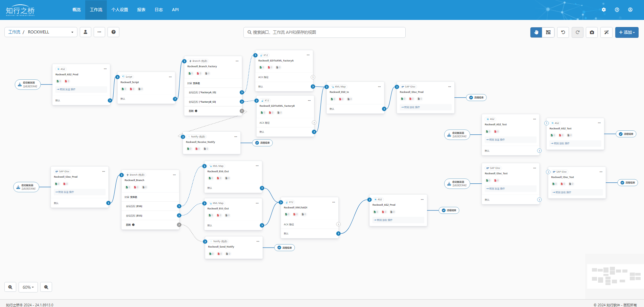Image resolution: width=644 pixels, height=307 pixels.
Task: Open options menu on Rockwell_Branch_Factory node
Action: 237,61
